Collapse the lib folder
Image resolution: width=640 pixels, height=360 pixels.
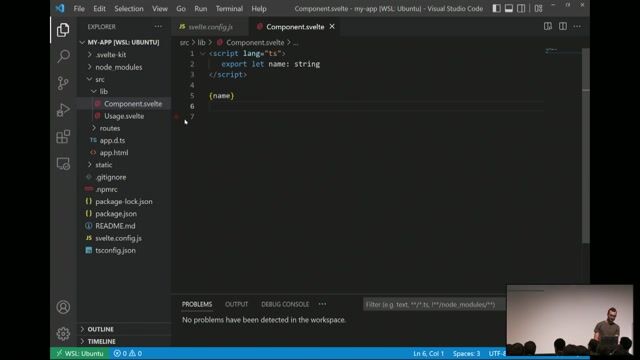(124, 91)
